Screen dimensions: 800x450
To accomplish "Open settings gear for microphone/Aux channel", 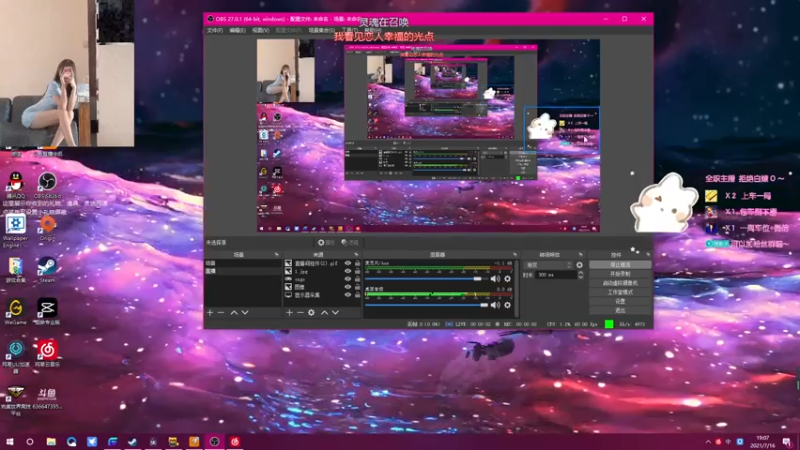I will pyautogui.click(x=507, y=279).
